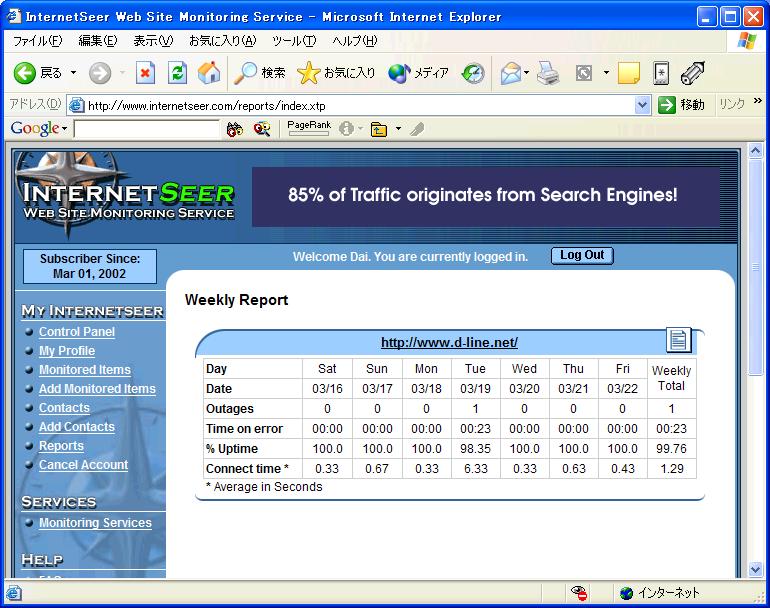Go to the Home page icon
Screen dimensions: 770x608
209,73
